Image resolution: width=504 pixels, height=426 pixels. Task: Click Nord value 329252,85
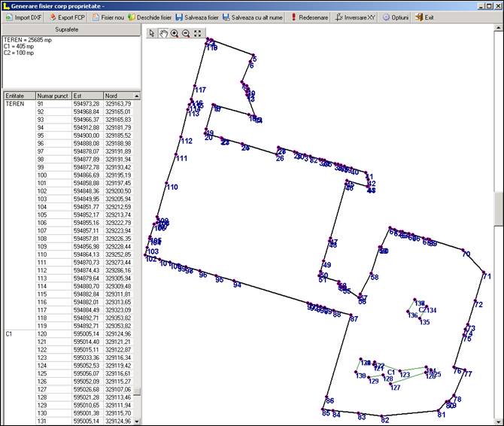click(x=118, y=254)
